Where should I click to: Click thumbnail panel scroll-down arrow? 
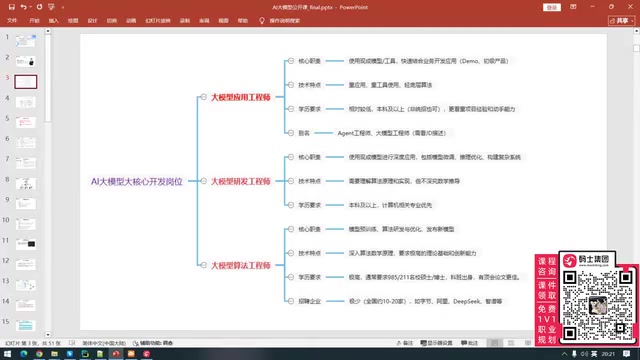pyautogui.click(x=48, y=334)
